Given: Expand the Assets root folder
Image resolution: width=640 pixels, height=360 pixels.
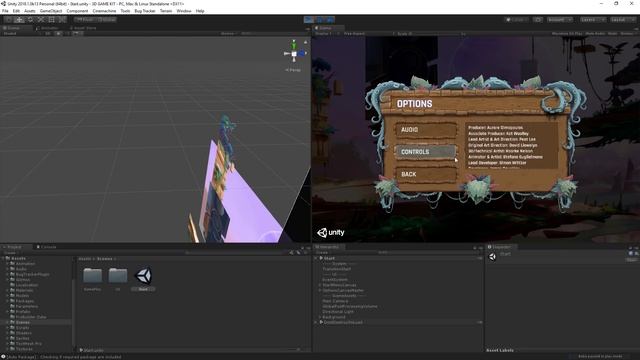Looking at the screenshot, I should [4, 258].
